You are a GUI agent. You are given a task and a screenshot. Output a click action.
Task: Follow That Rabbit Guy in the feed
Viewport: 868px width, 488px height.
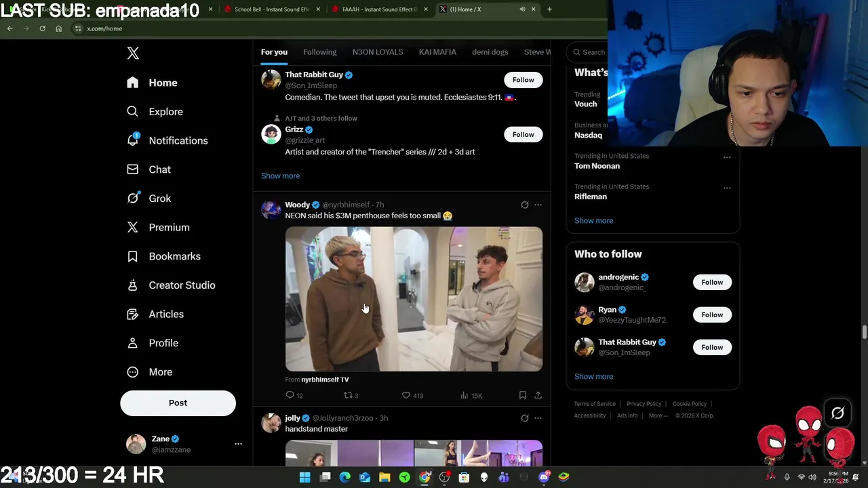523,80
